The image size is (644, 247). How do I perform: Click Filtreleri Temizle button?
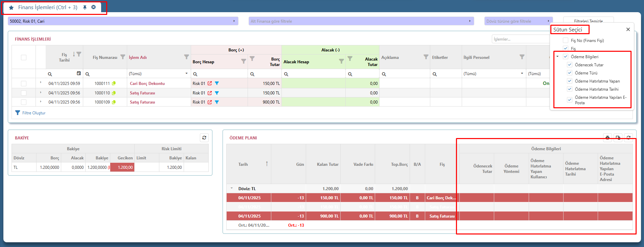point(588,21)
